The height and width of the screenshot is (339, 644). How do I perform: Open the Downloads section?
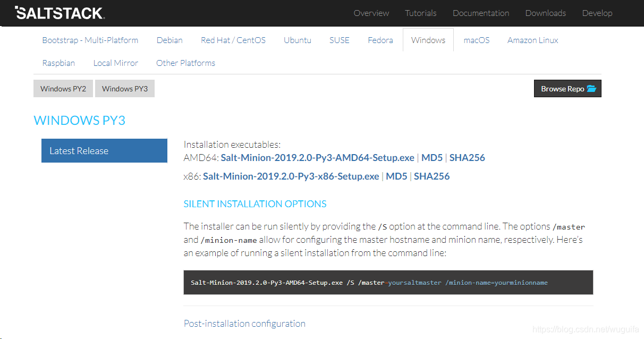(546, 13)
